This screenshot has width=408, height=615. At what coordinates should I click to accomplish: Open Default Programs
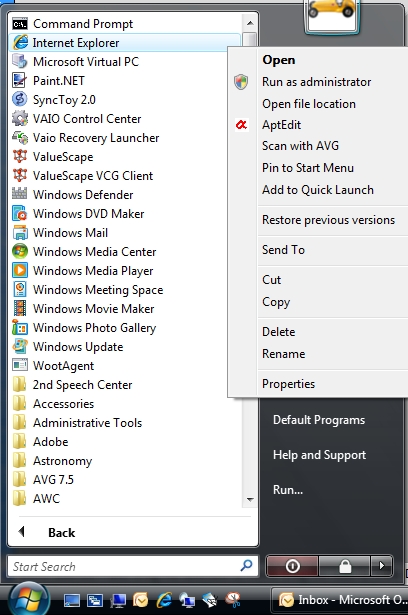coord(319,420)
